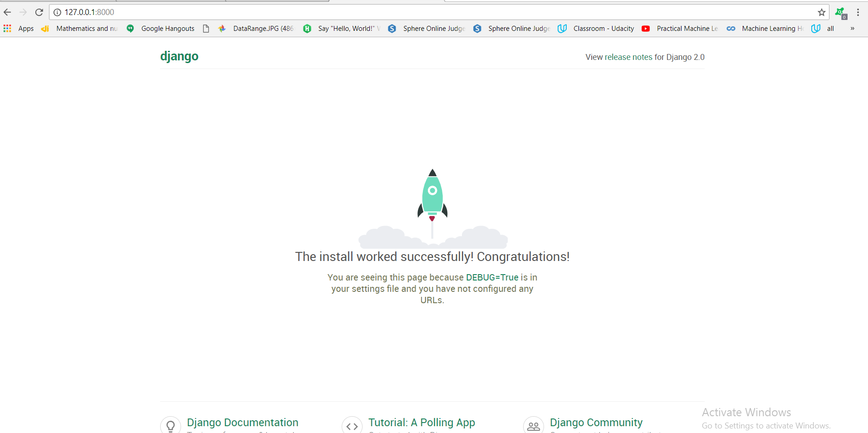Bookmark this page with the star icon
The image size is (868, 433).
[822, 12]
